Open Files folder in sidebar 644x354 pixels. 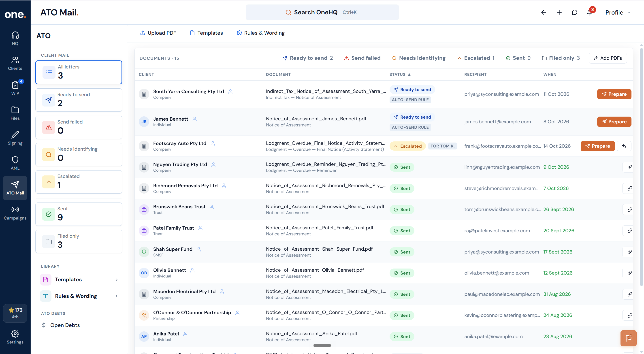click(15, 113)
